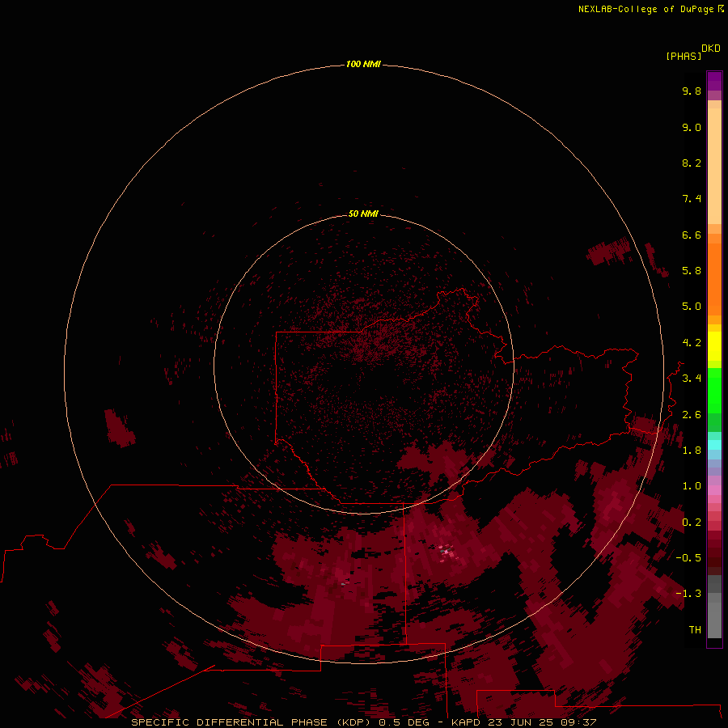Click the TH threshold label on the scale
Viewport: 728px width, 728px height.
pyautogui.click(x=695, y=630)
